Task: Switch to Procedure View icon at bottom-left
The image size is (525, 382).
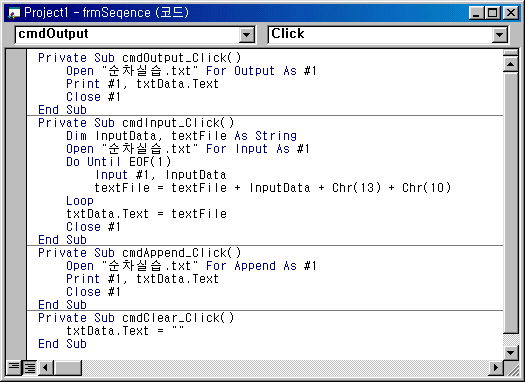Action: [x=14, y=368]
